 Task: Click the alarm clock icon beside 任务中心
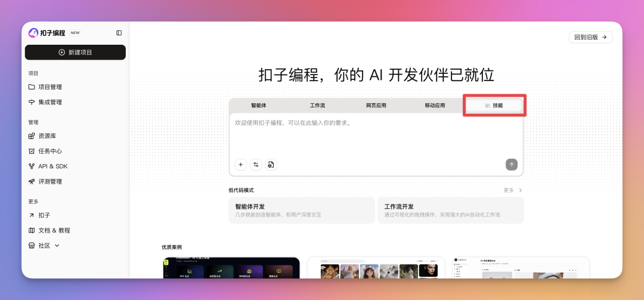(32, 151)
